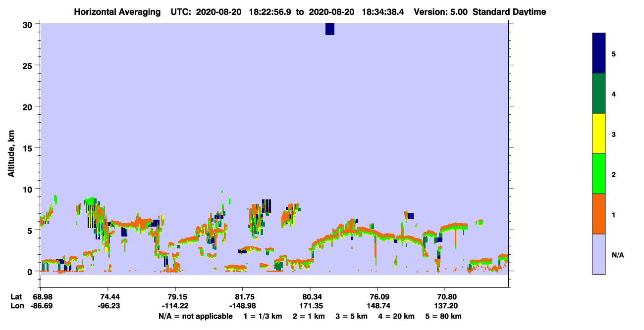Click the dark blue level 5 color swatch
The height and width of the screenshot is (330, 644).
pyautogui.click(x=599, y=53)
